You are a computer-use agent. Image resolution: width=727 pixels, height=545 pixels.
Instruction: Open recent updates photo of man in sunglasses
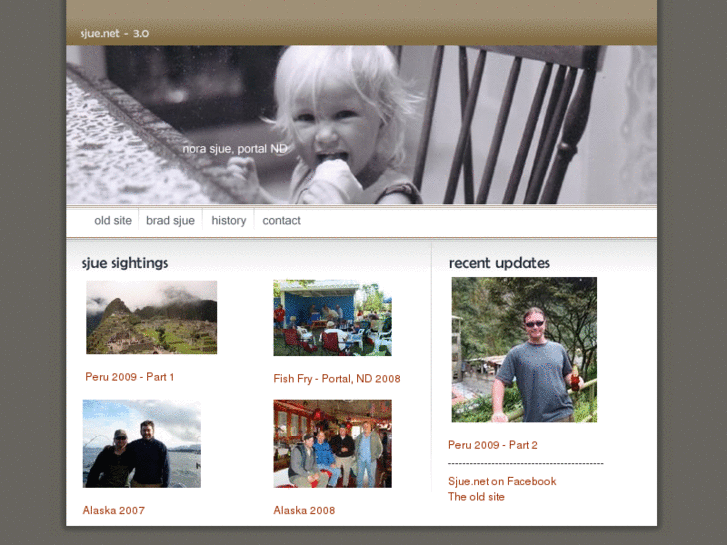(x=524, y=350)
